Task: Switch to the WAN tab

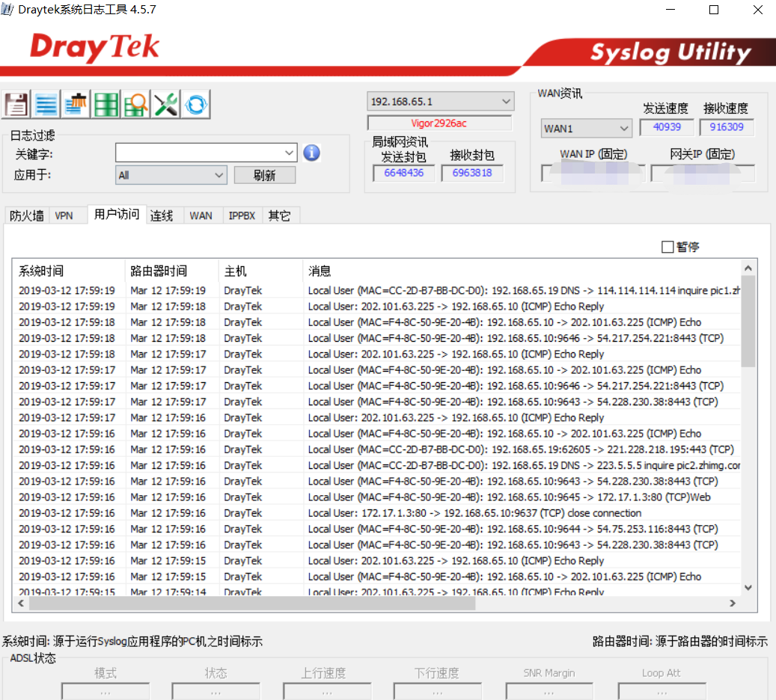Action: (x=201, y=215)
